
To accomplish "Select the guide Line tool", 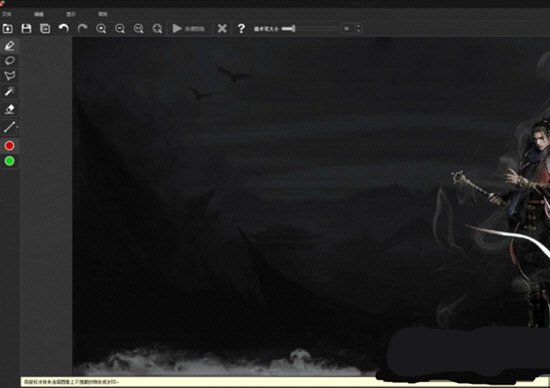I will 9,127.
